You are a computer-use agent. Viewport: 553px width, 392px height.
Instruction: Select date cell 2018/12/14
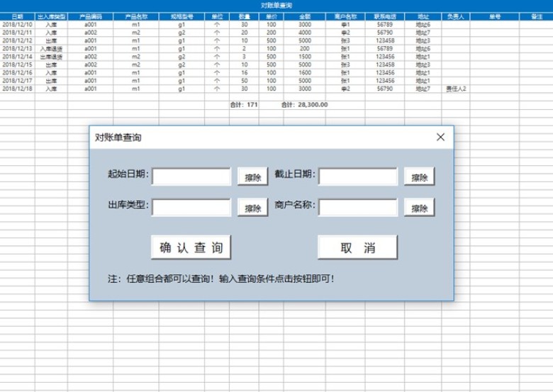pos(17,57)
